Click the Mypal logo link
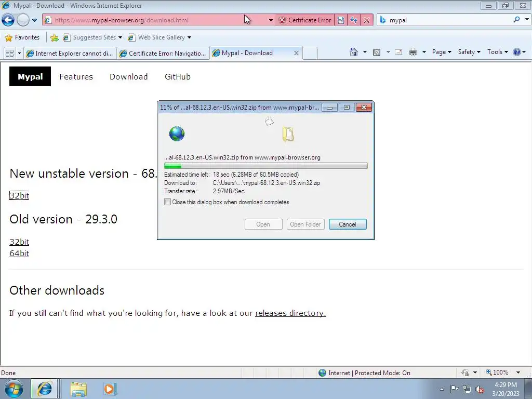The image size is (532, 399). tap(30, 76)
